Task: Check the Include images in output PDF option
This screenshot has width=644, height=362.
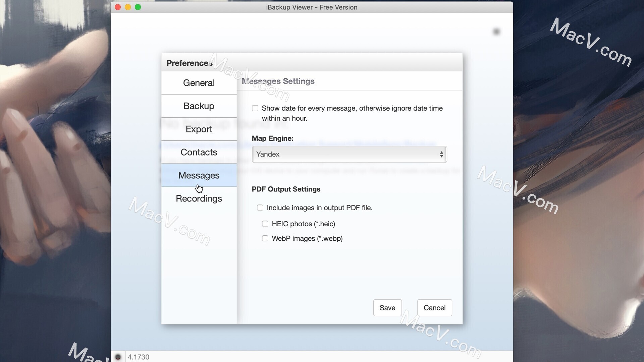Action: [260, 208]
